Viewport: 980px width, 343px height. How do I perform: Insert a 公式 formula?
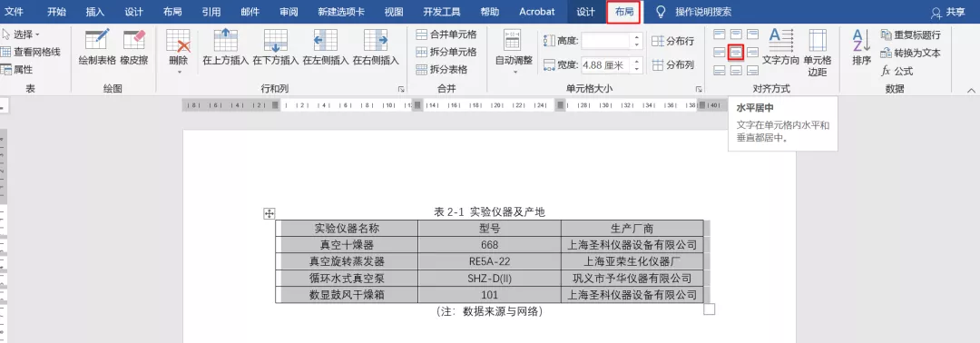[x=897, y=71]
